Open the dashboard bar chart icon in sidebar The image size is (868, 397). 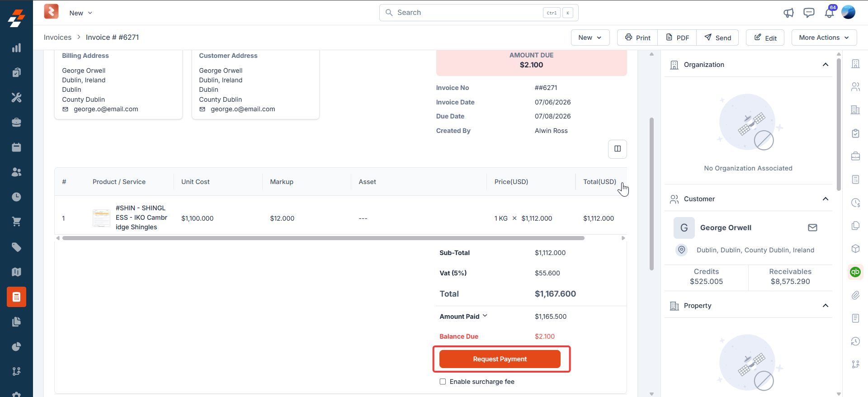16,48
